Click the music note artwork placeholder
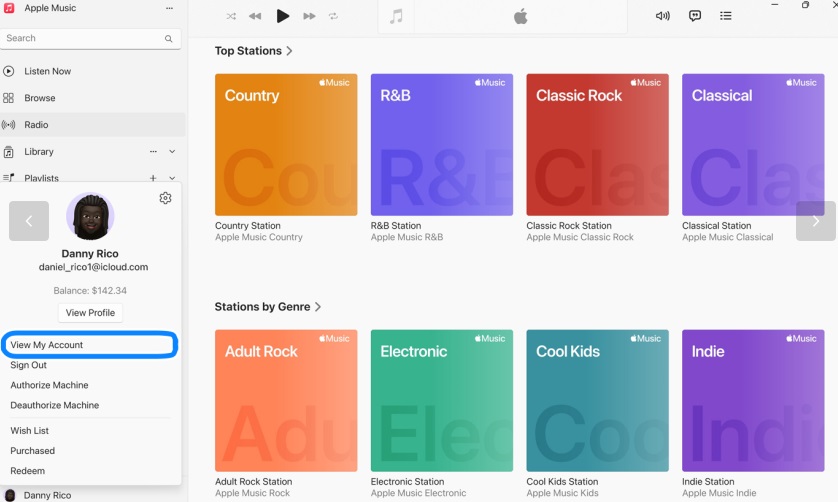Viewport: 838px width, 502px height. (x=396, y=17)
